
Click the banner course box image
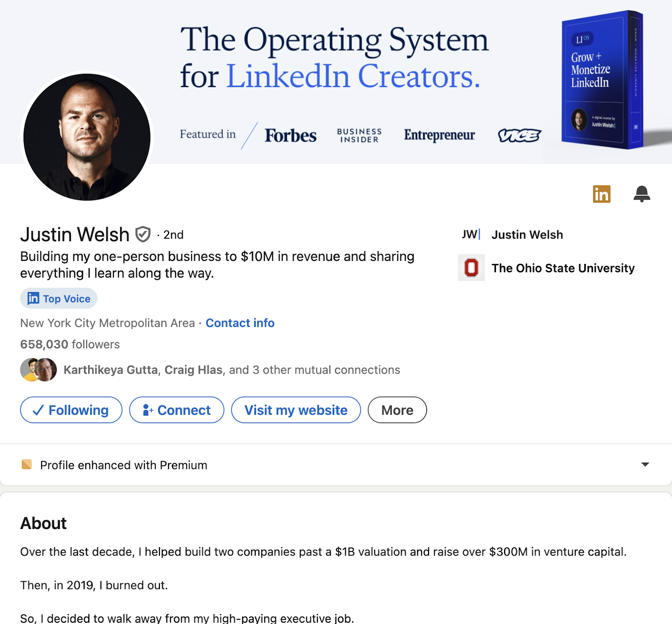[x=602, y=80]
